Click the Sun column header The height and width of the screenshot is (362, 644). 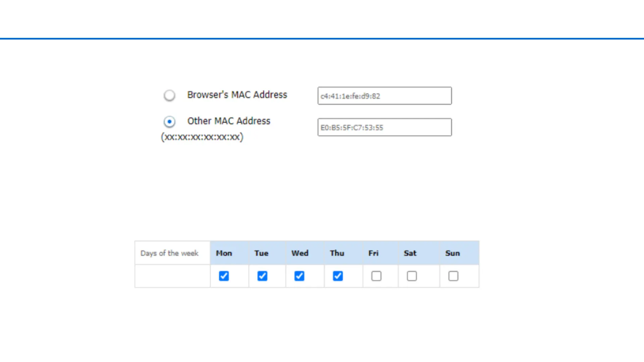click(x=452, y=253)
